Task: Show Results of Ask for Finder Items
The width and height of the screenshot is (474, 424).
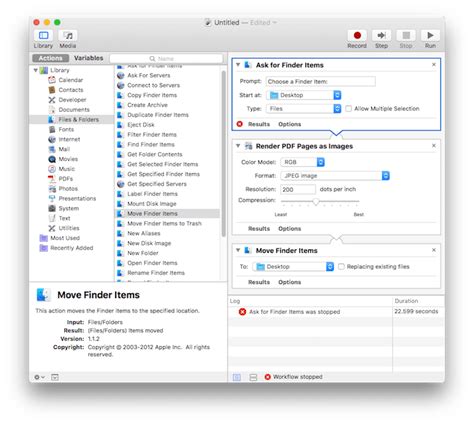Action: pos(259,124)
